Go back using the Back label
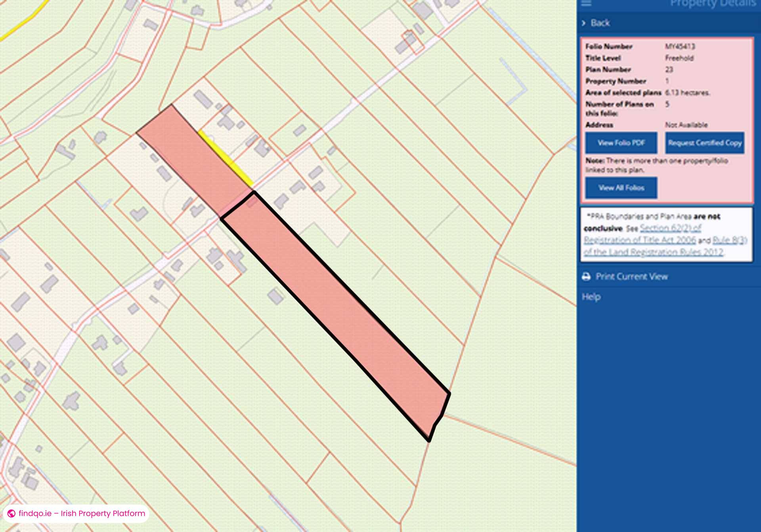This screenshot has width=761, height=532. point(600,23)
